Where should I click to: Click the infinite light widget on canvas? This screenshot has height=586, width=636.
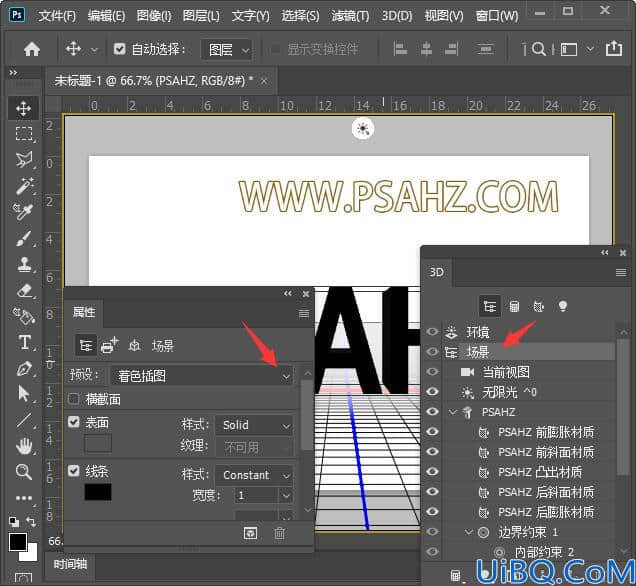coord(363,129)
